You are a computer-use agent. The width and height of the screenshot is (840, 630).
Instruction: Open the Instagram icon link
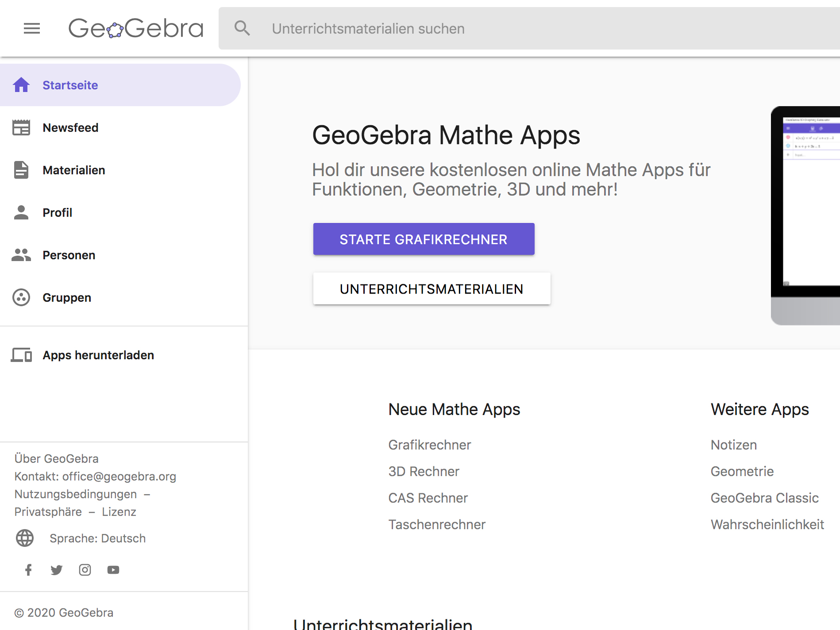(85, 570)
